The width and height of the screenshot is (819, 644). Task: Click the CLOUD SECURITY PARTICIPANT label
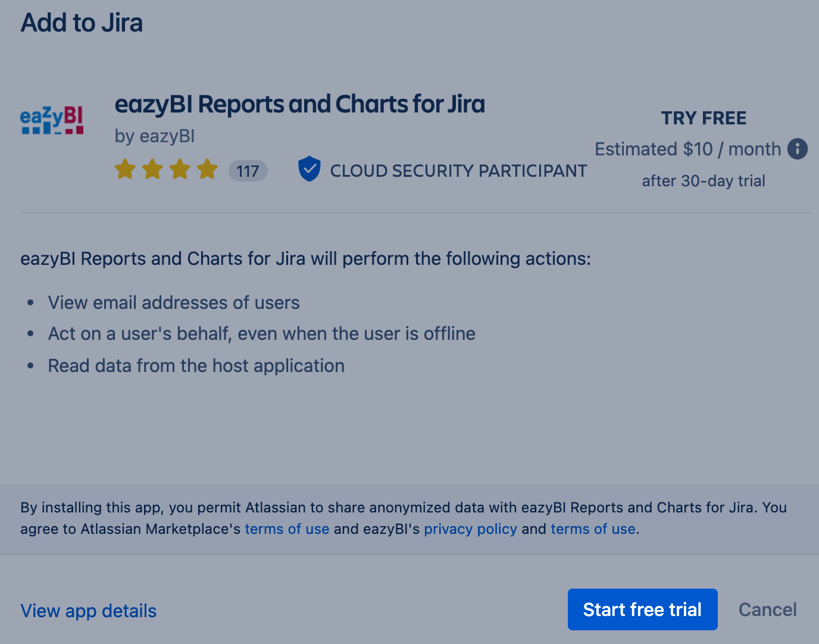[458, 171]
